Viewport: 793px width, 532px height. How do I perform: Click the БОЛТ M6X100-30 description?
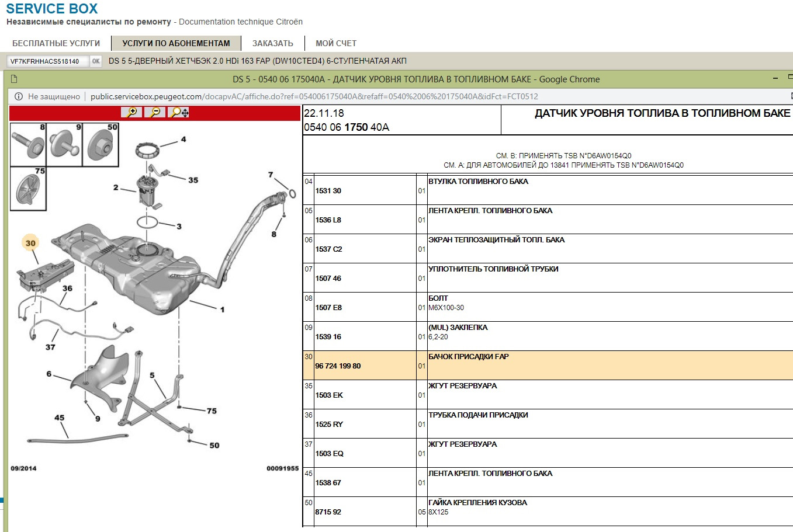coord(446,303)
